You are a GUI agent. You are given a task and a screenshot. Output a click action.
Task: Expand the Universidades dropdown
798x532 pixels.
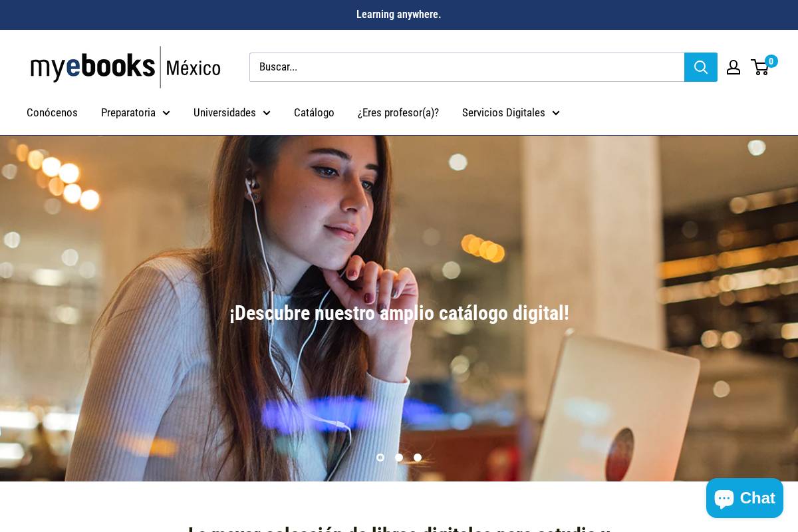point(232,112)
